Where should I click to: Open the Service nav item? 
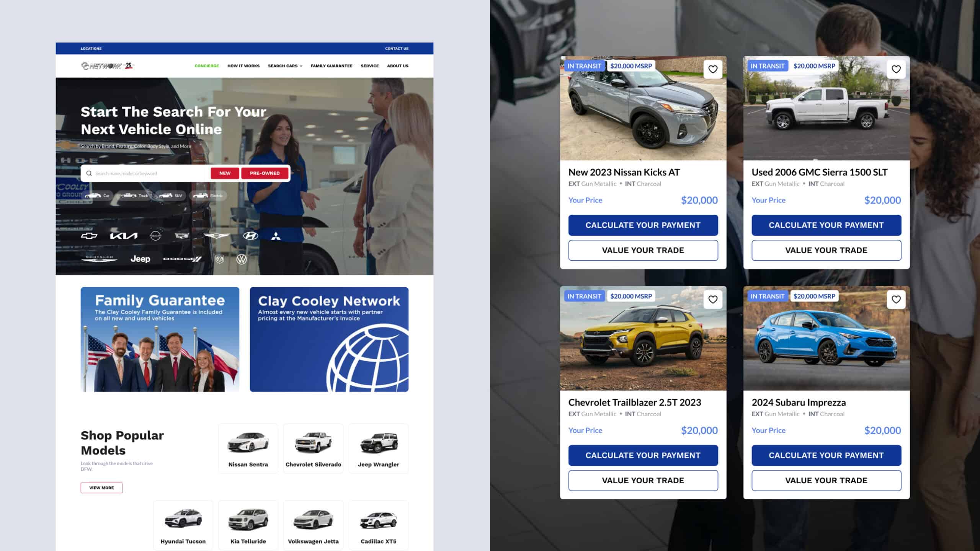369,66
